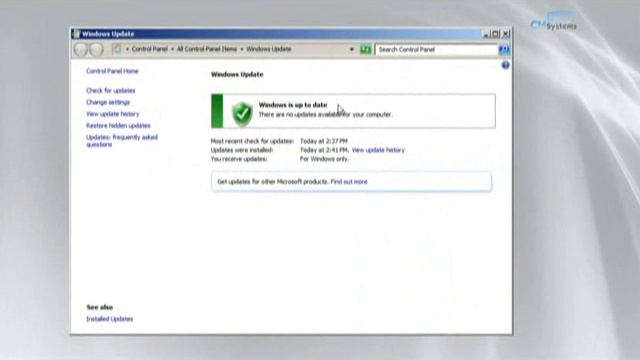Click the Back navigation arrow button
Screen dimensions: 640x360
click(80, 50)
